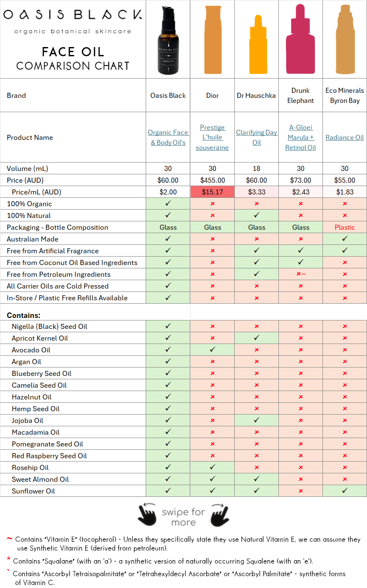Click Drunk Elephant Petroleum Ingredients cross with tilde
This screenshot has width=367, height=588.
301,274
